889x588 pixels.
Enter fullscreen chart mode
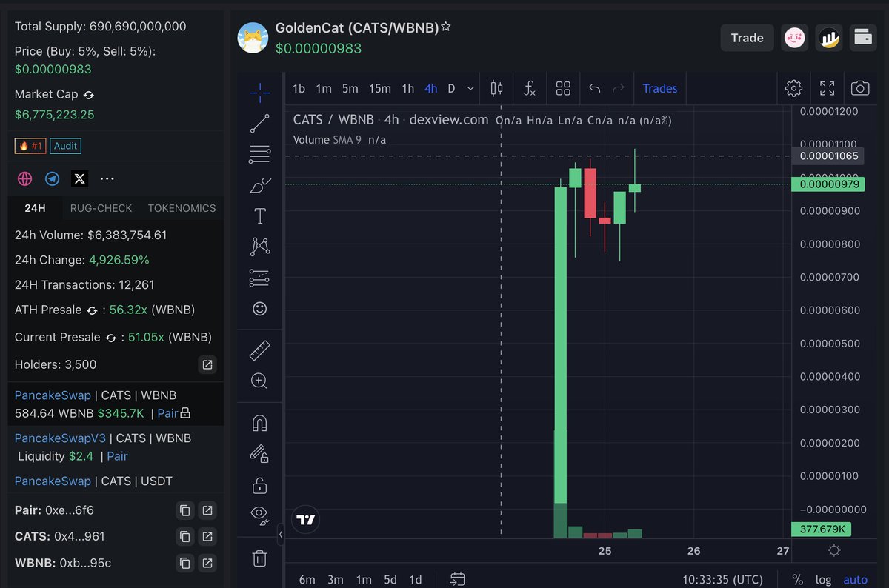click(x=828, y=89)
